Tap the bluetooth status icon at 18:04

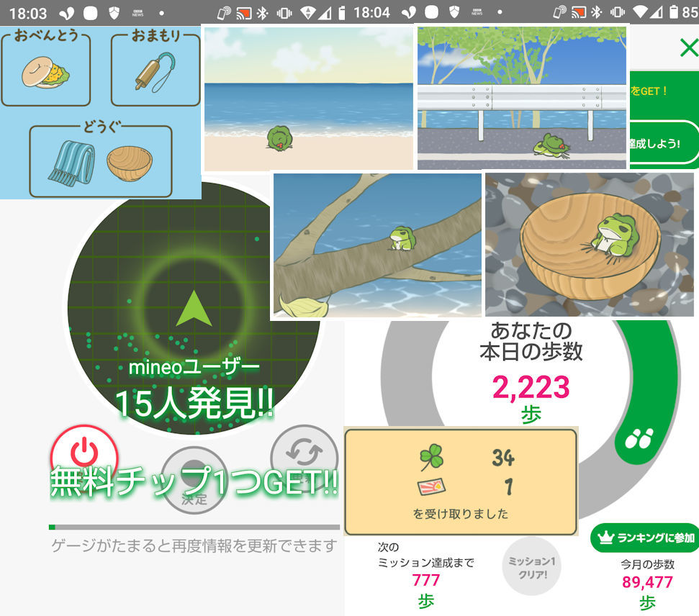point(597,12)
